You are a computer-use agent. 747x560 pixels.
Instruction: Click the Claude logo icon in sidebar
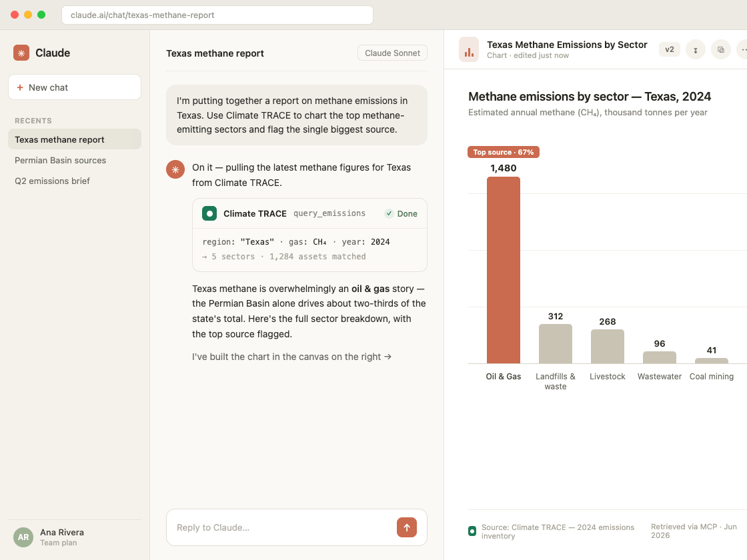(21, 53)
